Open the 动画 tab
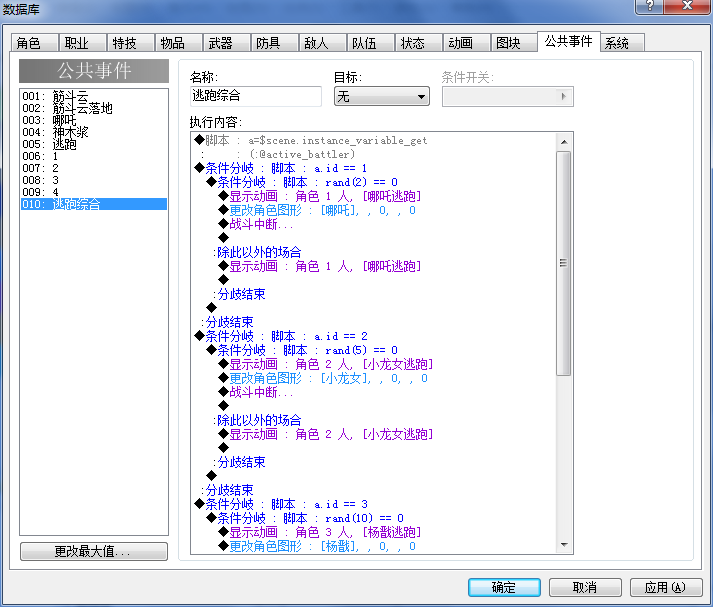 point(467,43)
